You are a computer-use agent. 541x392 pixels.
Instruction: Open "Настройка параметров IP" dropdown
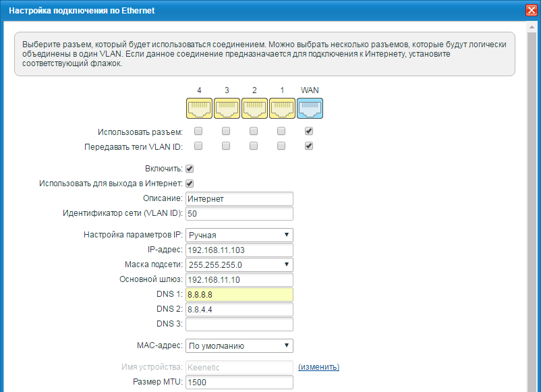(239, 235)
